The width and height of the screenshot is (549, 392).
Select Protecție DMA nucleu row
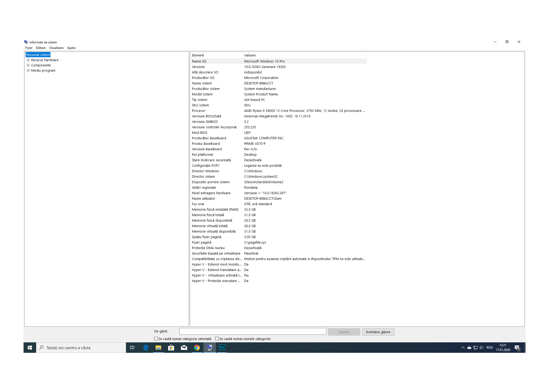point(278,248)
